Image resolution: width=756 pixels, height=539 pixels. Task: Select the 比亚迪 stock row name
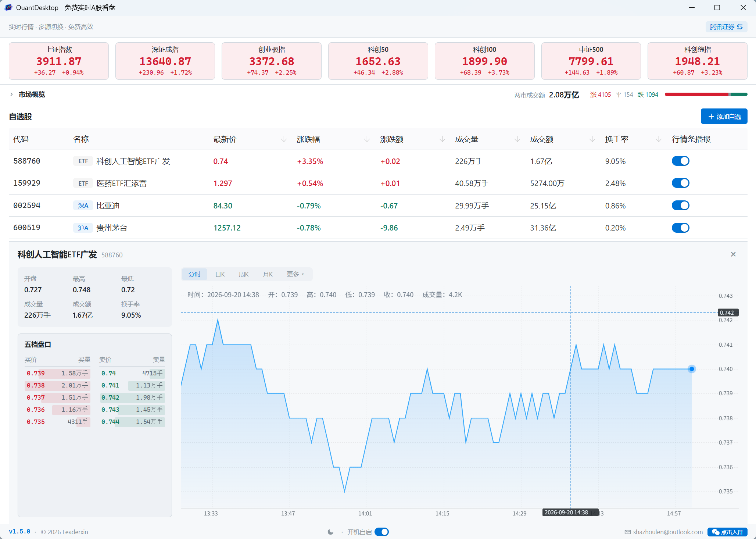click(108, 206)
